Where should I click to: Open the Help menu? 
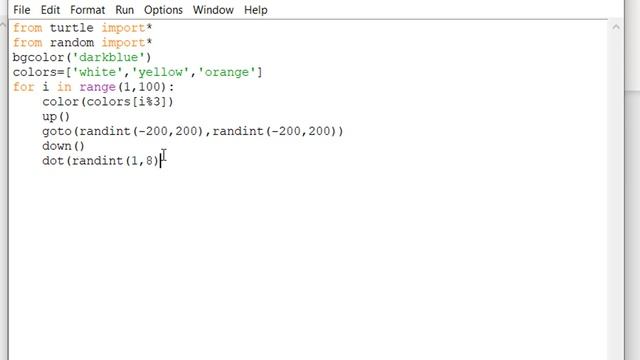tap(256, 10)
